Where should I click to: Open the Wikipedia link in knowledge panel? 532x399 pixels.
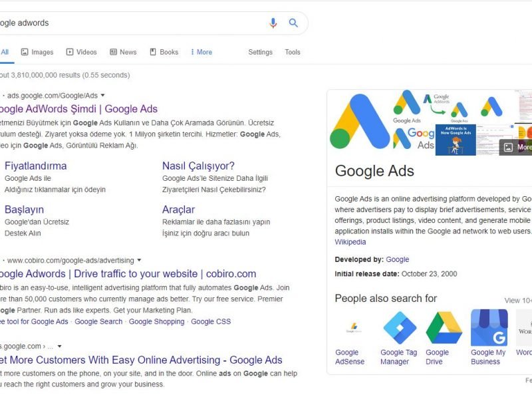point(350,242)
